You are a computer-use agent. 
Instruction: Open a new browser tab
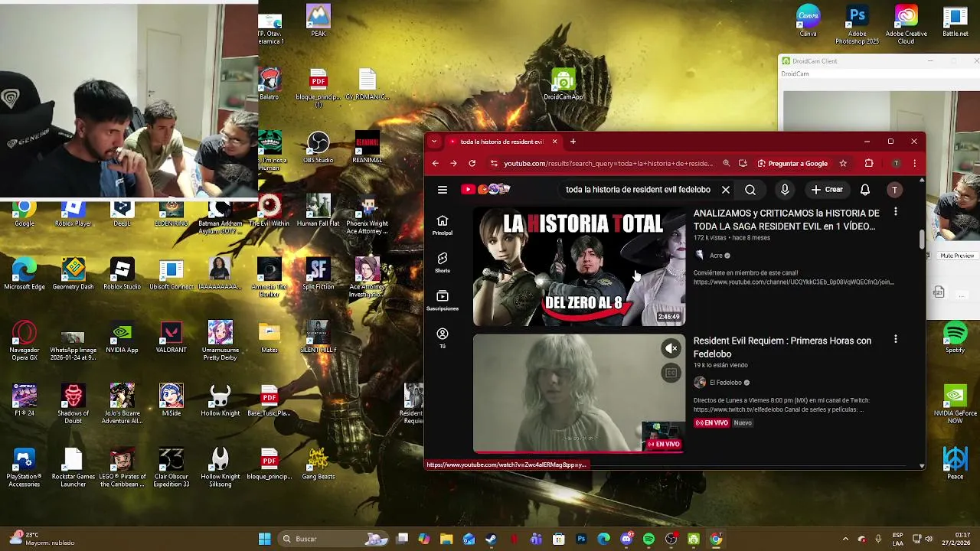(573, 142)
